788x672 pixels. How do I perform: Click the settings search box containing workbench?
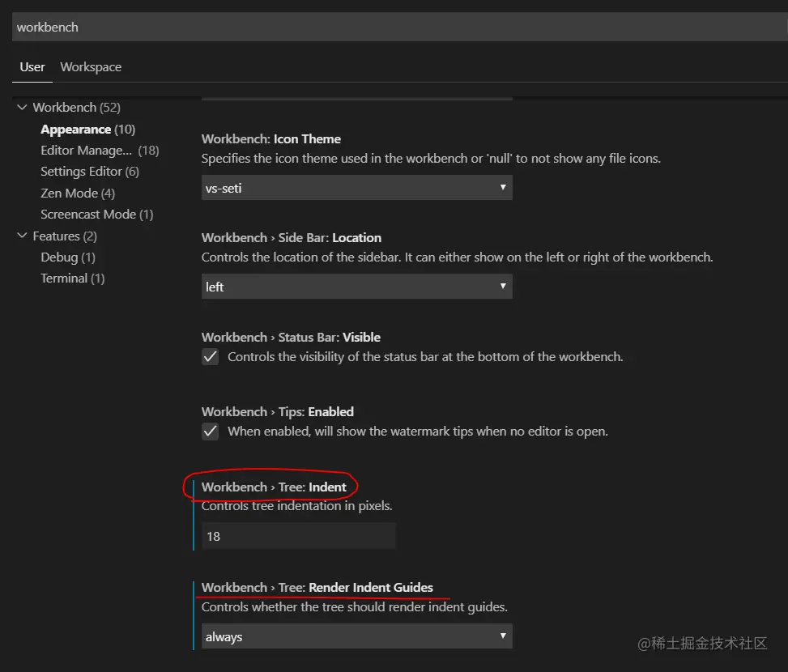[399, 27]
